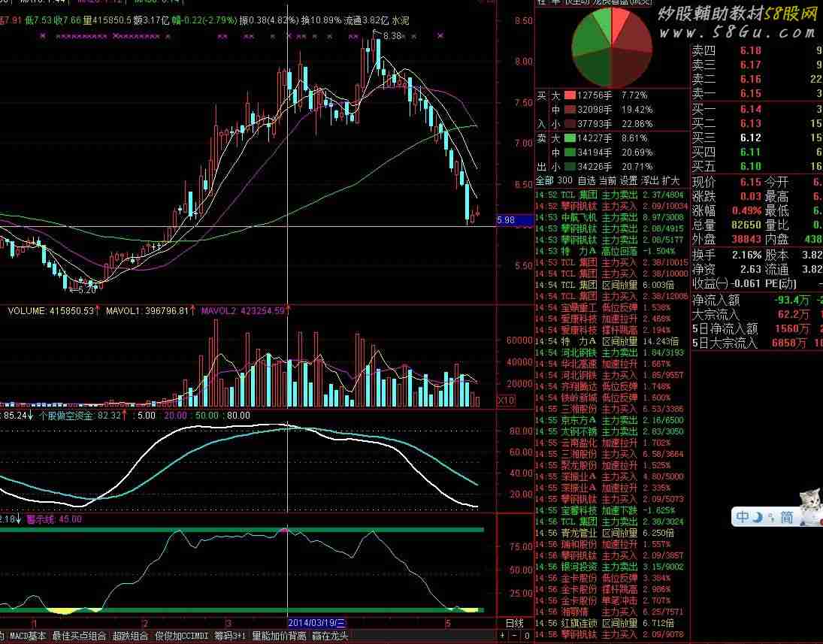Toggle the moon half-width icon on IME bar
823x644 pixels.
pyautogui.click(x=758, y=518)
